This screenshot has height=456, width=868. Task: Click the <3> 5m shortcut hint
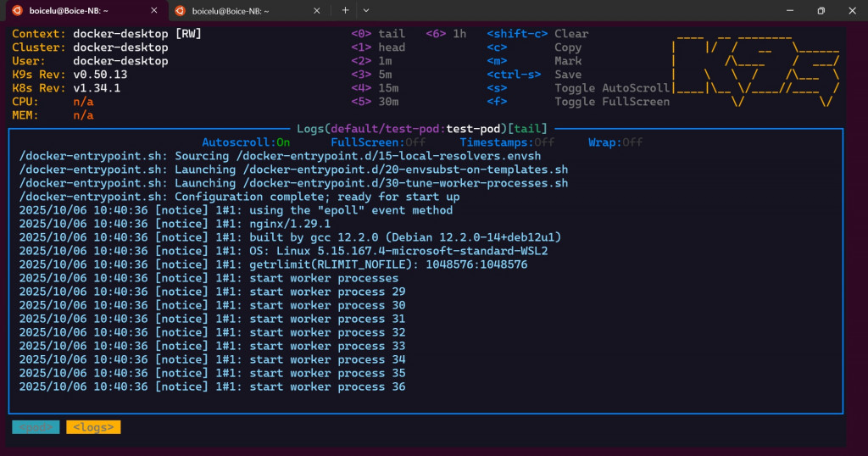371,75
